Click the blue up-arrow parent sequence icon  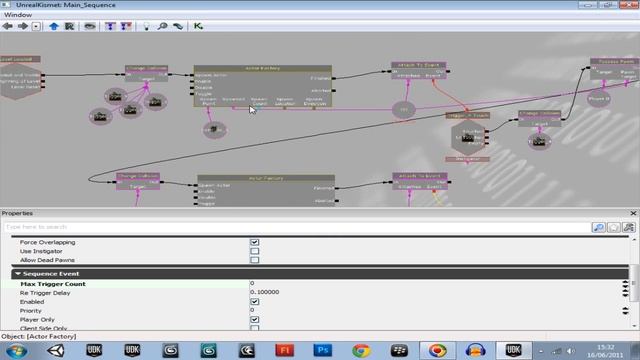pos(53,27)
